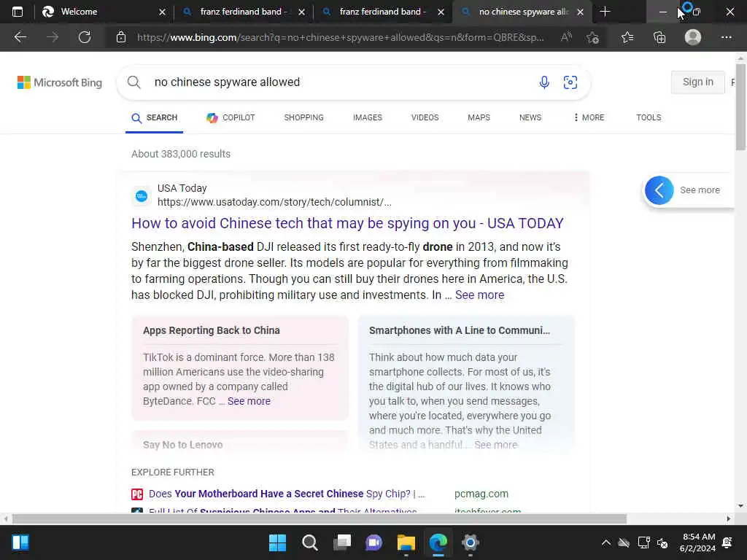The image size is (747, 560).
Task: Click the Sign in button
Action: (x=698, y=82)
